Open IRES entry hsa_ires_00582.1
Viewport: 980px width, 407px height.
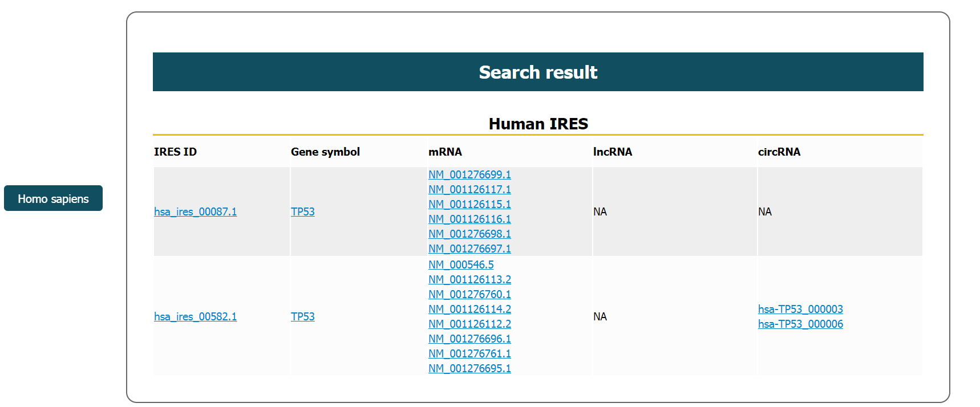pyautogui.click(x=195, y=316)
